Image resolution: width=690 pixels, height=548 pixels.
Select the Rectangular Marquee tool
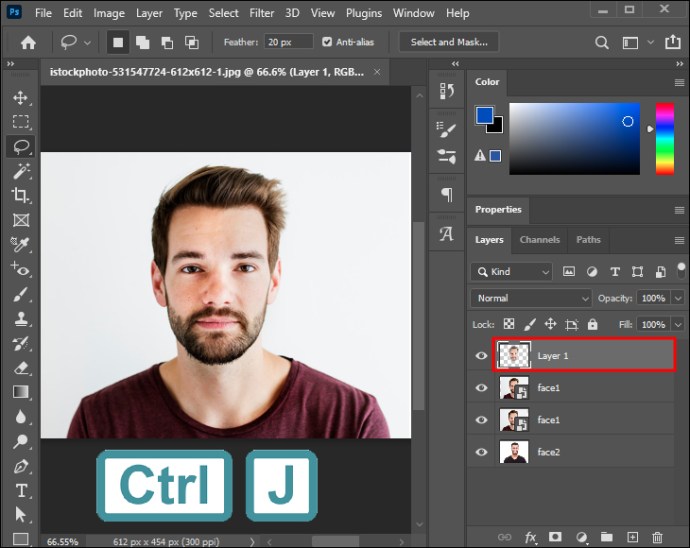click(20, 121)
